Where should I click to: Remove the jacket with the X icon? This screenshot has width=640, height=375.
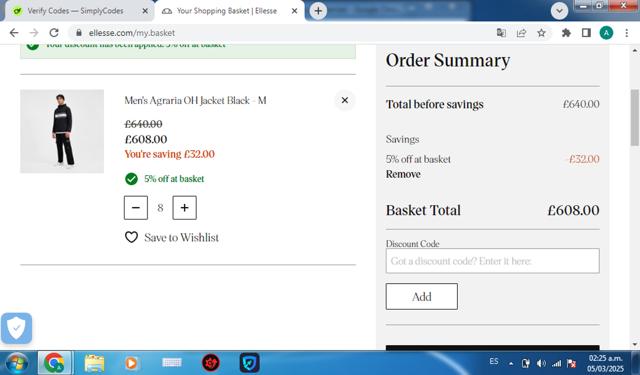(345, 100)
